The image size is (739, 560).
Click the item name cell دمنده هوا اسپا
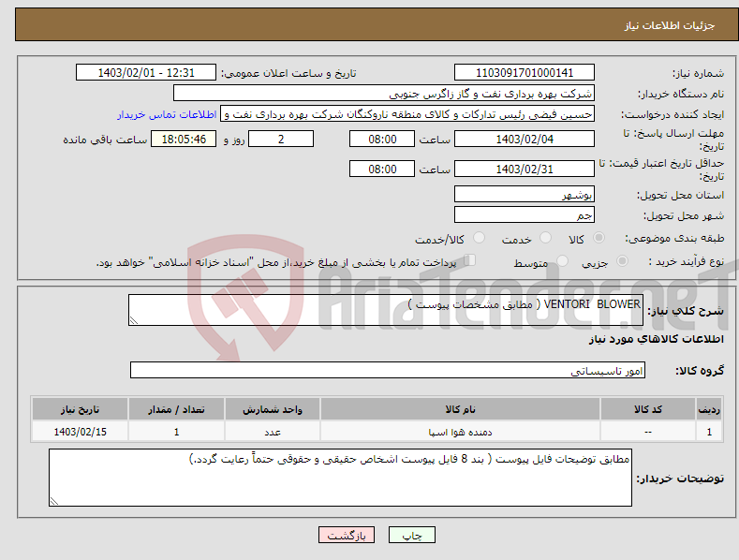[x=460, y=432]
